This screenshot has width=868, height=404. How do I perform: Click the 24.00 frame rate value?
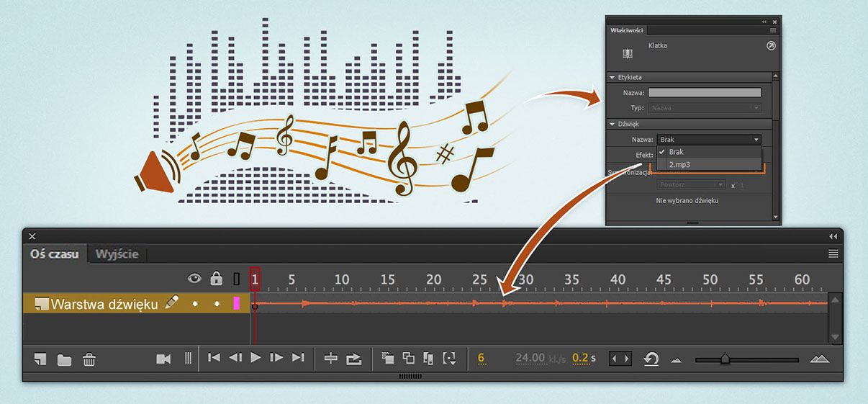tap(530, 358)
